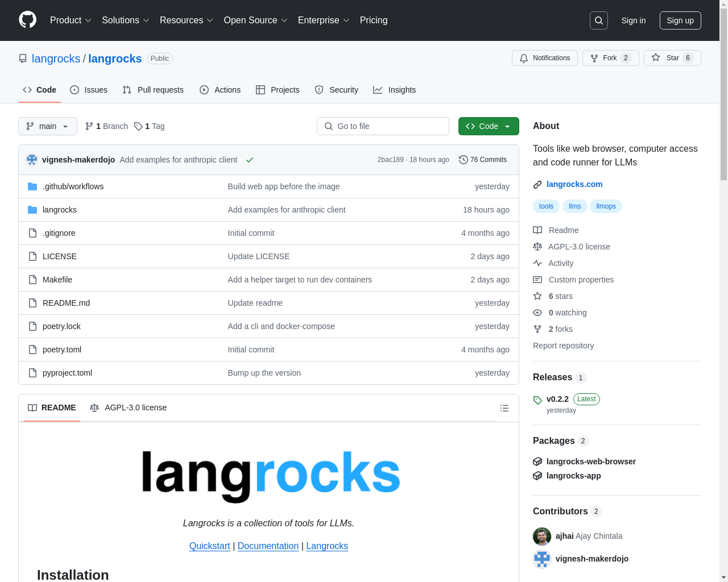Viewport: 728px width, 582px height.
Task: Open the pyproject.toml file
Action: pyautogui.click(x=67, y=373)
